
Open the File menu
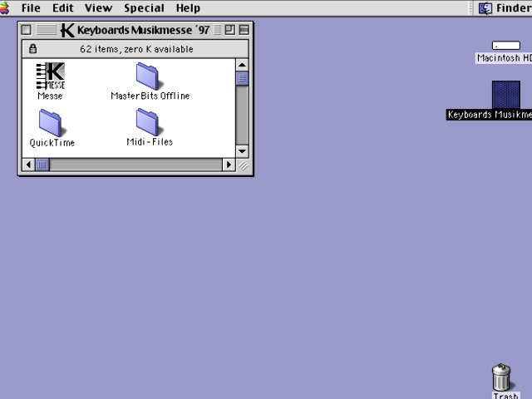coord(31,7)
